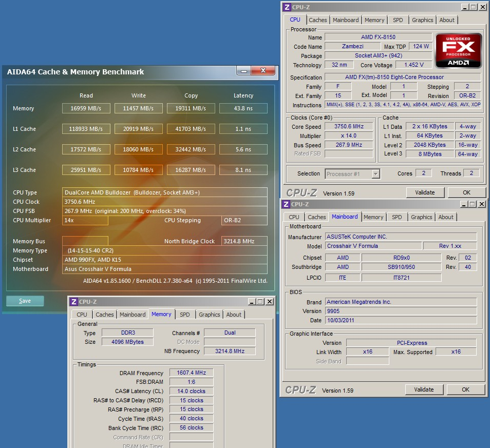This screenshot has width=490, height=448.
Task: Click the CPU-Z icon in Mainboard window title bar
Action: 286,204
